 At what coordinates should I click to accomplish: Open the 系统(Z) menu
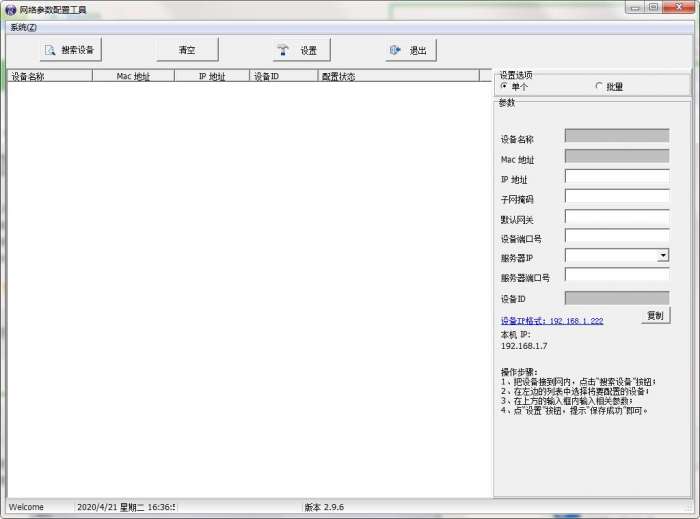[24, 28]
